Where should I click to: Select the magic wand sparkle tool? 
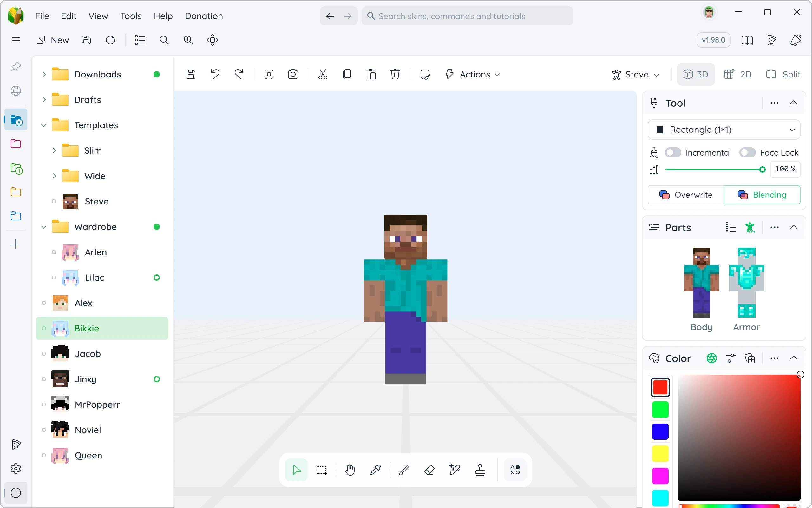click(x=455, y=470)
